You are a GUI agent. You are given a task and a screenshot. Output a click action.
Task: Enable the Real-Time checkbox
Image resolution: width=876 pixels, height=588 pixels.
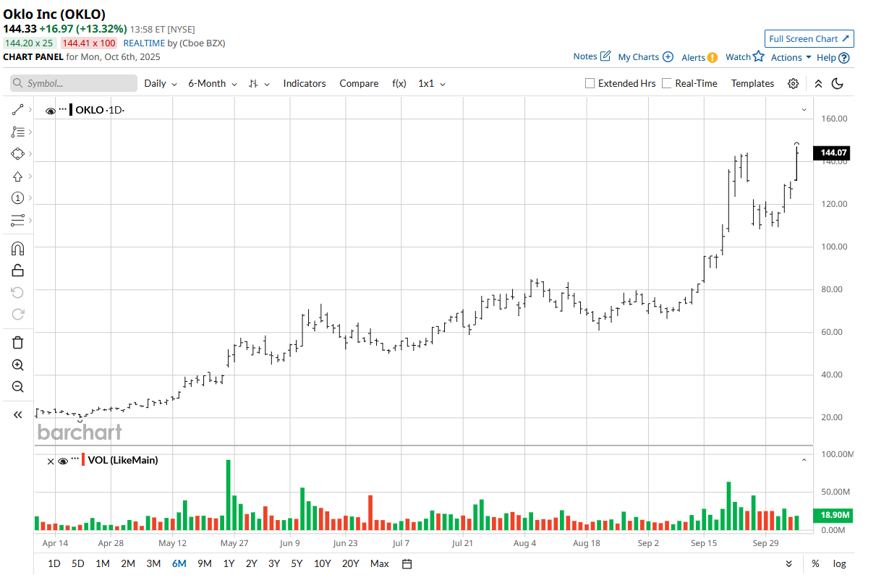click(x=667, y=84)
